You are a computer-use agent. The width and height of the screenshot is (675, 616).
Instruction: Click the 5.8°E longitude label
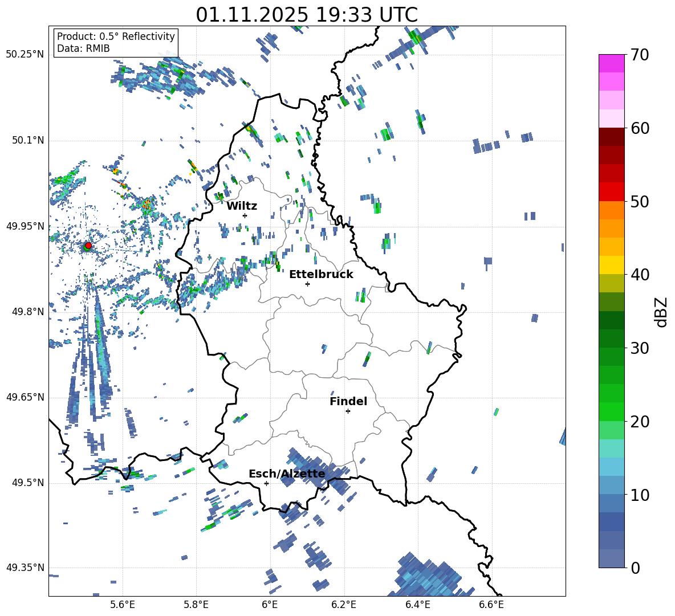coord(196,605)
